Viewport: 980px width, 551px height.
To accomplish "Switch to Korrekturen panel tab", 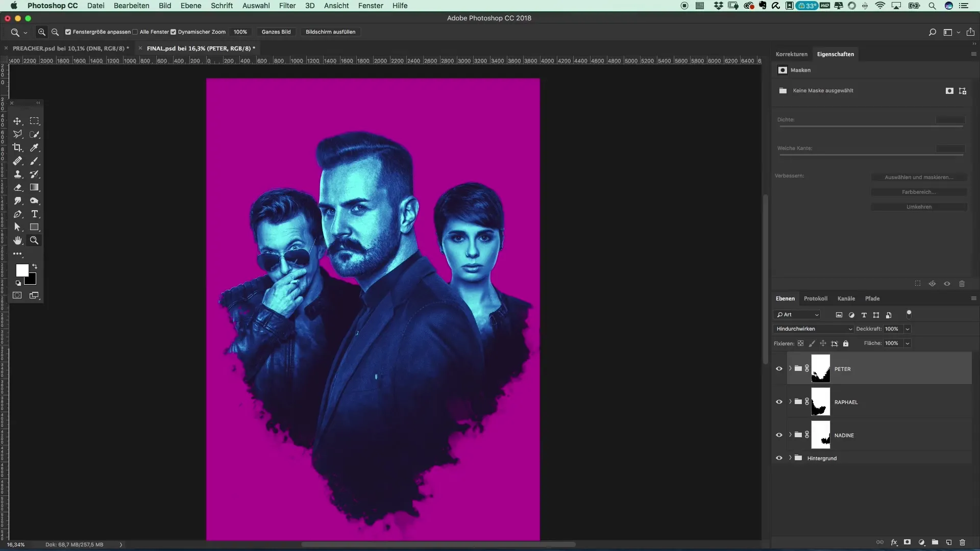I will click(x=792, y=54).
